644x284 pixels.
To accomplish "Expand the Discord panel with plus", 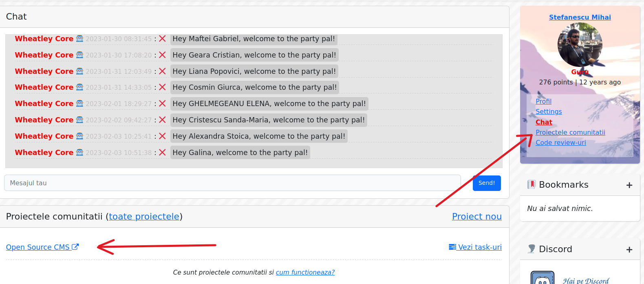I will [x=629, y=250].
